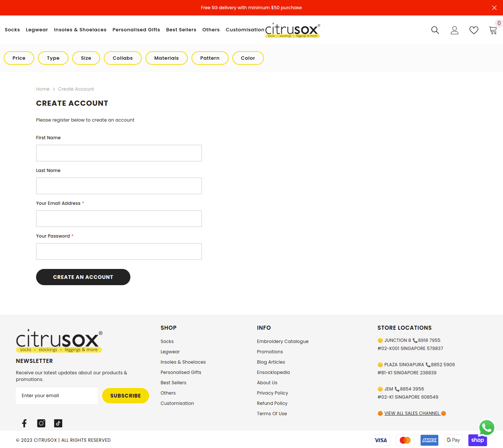Viewport: 503px width, 448px height.
Task: Focus the First Name input field
Action: pos(119,153)
